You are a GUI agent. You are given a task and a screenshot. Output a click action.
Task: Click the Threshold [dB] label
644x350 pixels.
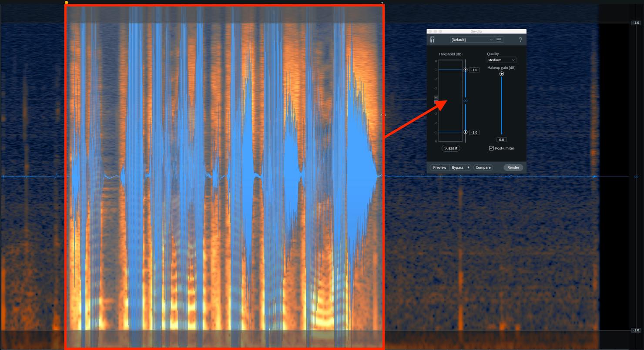pyautogui.click(x=450, y=54)
